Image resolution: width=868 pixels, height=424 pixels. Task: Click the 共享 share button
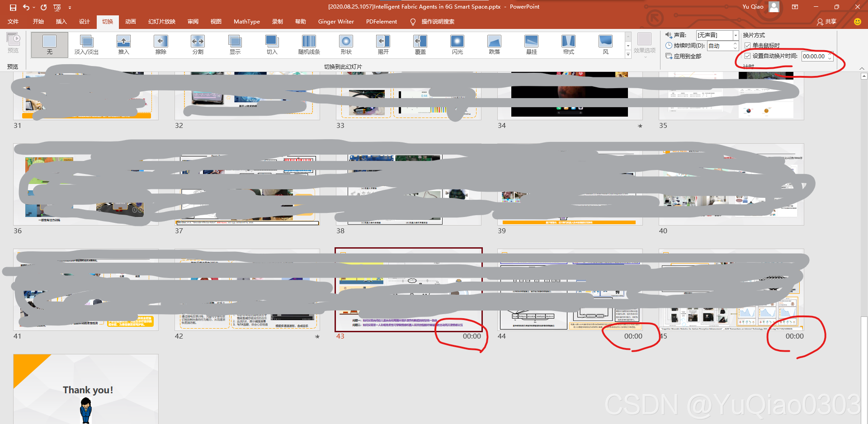coord(826,22)
